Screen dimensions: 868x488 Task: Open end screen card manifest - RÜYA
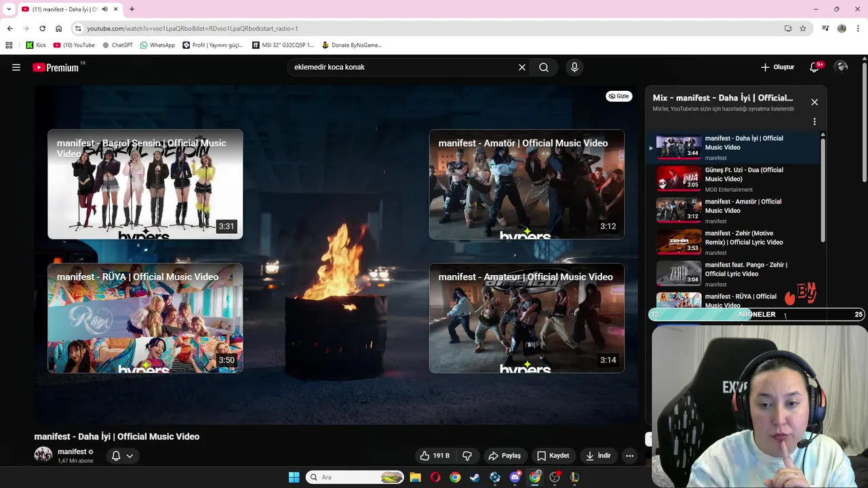click(145, 318)
